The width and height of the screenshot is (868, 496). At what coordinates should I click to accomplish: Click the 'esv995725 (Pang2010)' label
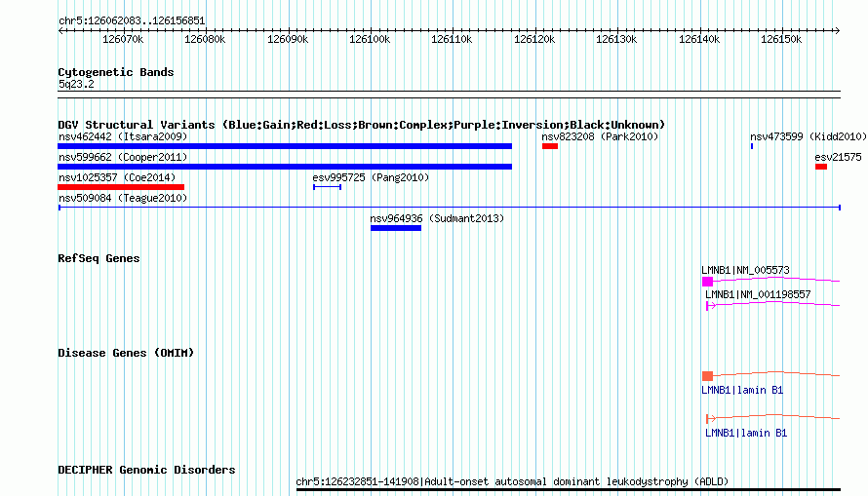(x=371, y=177)
